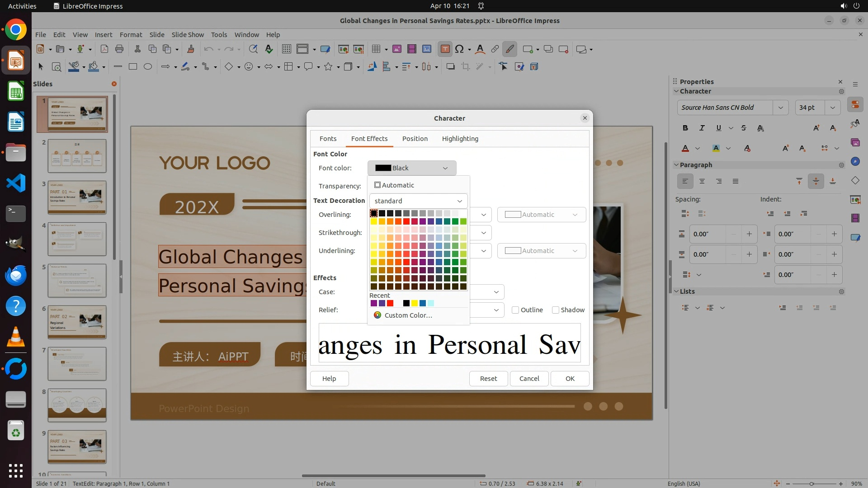Open the Special Character toolbar icon
Image resolution: width=868 pixels, height=488 pixels.
459,49
